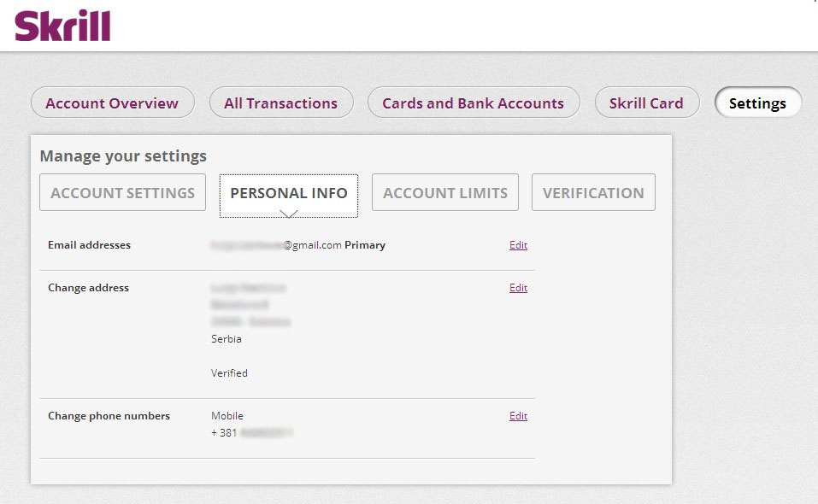Select the Skrill Card tab
The image size is (818, 504).
[646, 103]
